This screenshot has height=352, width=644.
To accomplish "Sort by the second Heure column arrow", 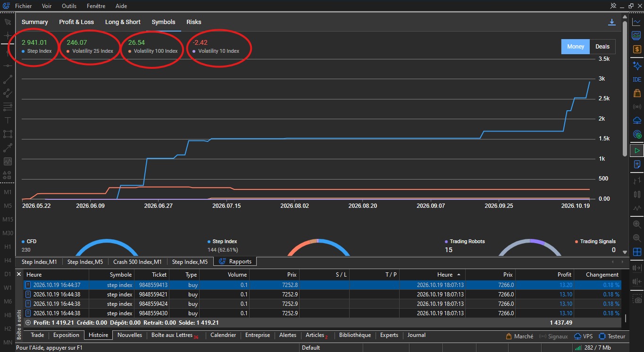I will (x=459, y=275).
